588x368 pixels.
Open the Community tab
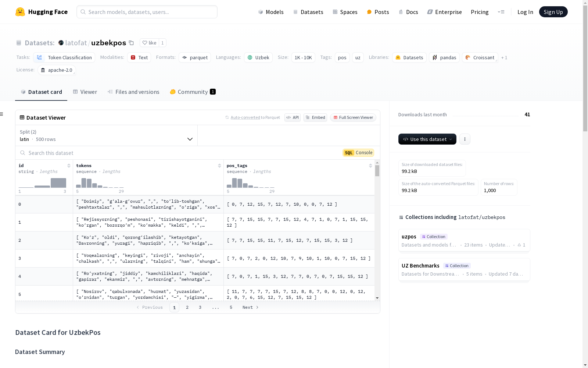(x=193, y=92)
